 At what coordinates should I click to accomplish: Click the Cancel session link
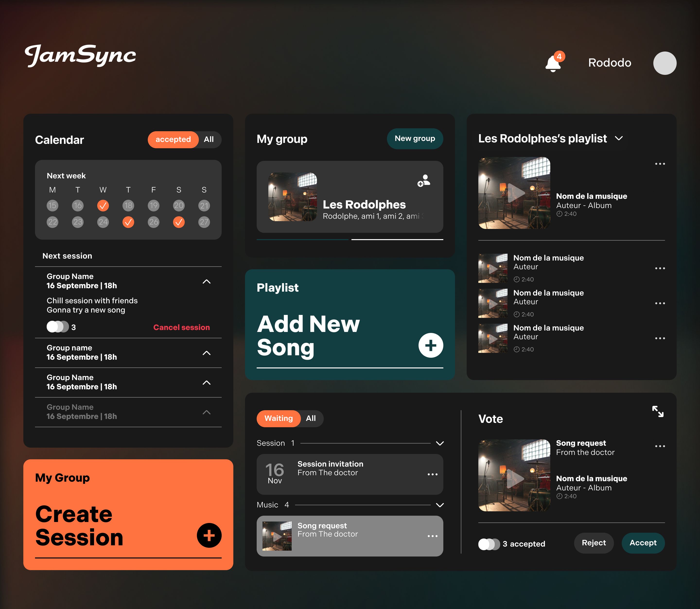[182, 327]
